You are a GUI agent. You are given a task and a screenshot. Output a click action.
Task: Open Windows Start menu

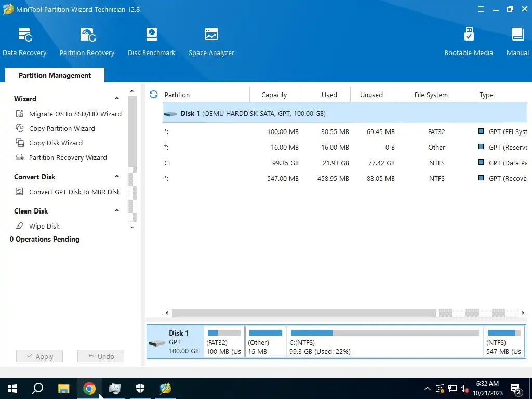(12, 389)
